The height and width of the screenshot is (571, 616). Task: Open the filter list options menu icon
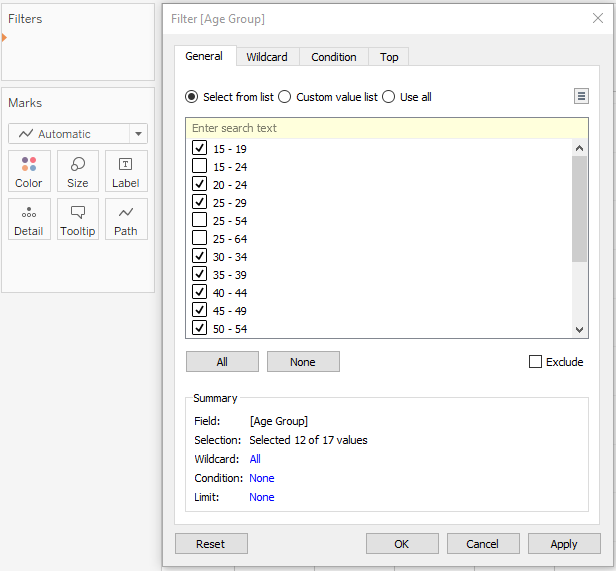581,96
